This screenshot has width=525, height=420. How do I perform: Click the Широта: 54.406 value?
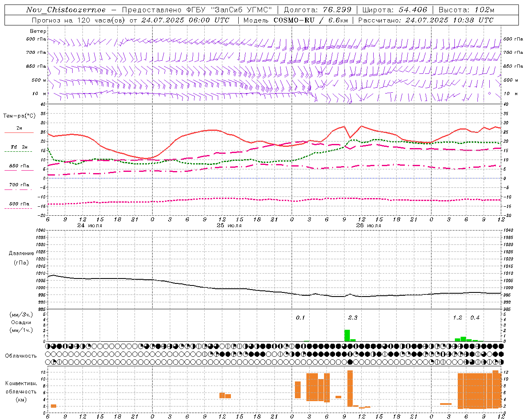pos(395,10)
